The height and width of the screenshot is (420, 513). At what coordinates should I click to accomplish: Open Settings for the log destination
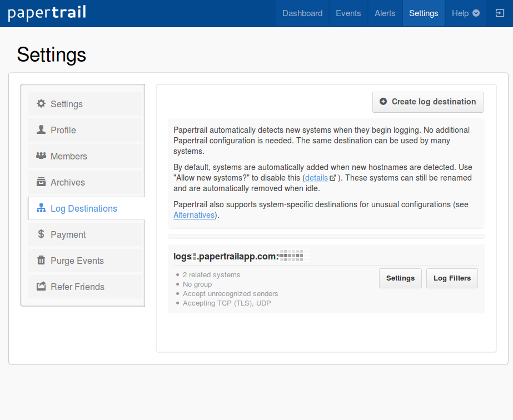coord(400,278)
